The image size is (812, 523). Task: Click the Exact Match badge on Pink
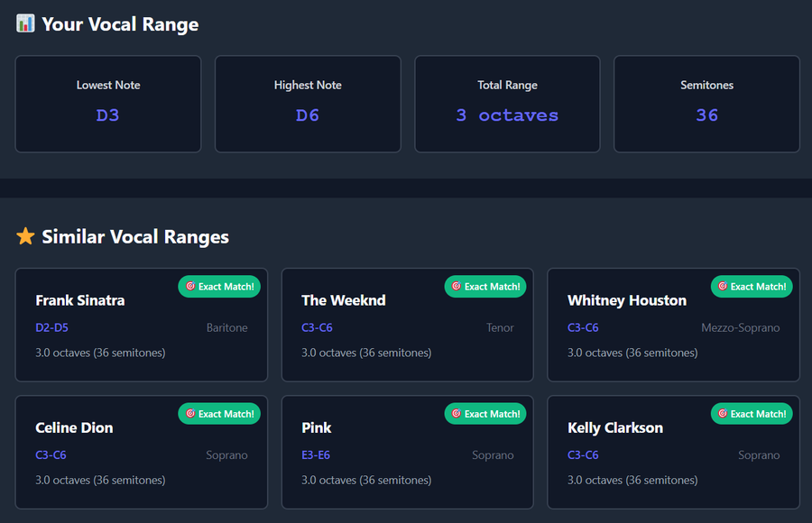pos(485,414)
